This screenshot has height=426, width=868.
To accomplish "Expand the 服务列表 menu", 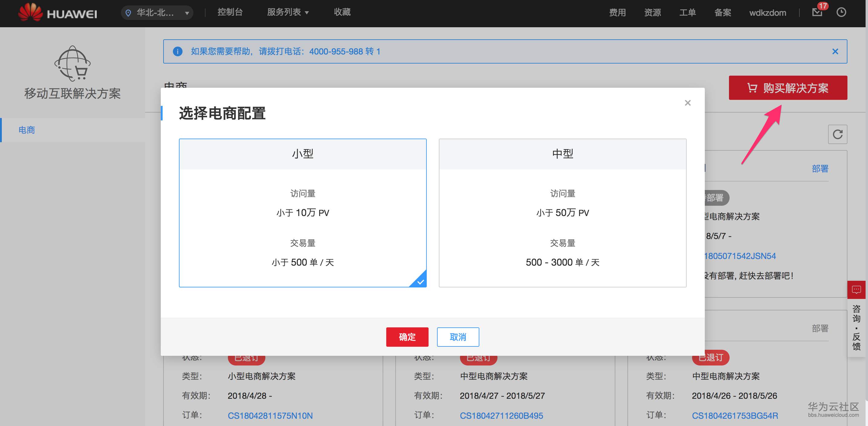I will pyautogui.click(x=288, y=12).
